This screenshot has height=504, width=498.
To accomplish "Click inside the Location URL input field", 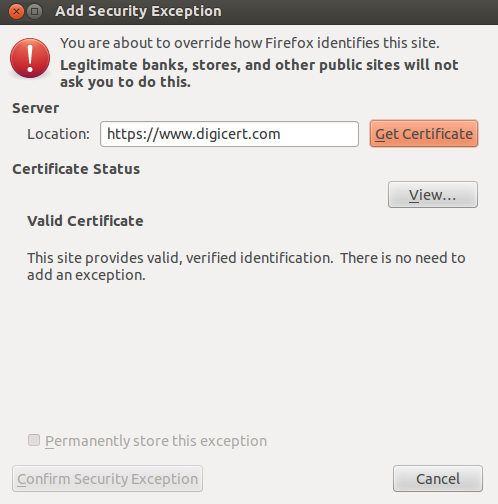I will [x=229, y=134].
